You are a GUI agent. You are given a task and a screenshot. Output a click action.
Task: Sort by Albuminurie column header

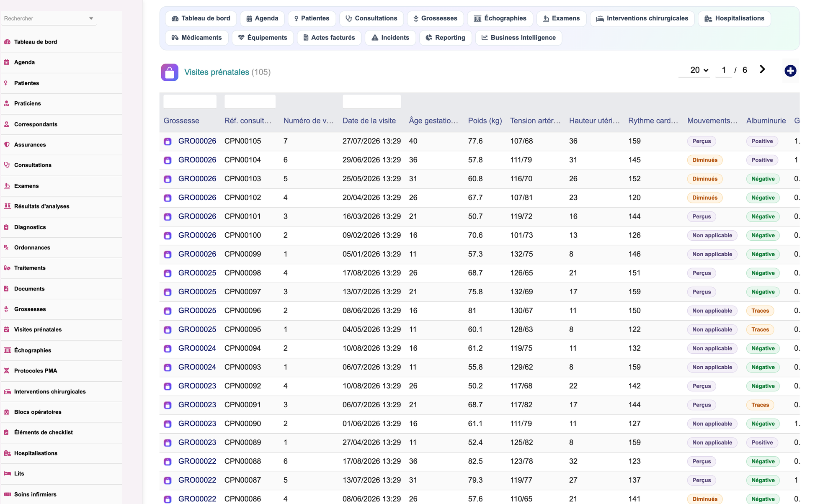766,121
